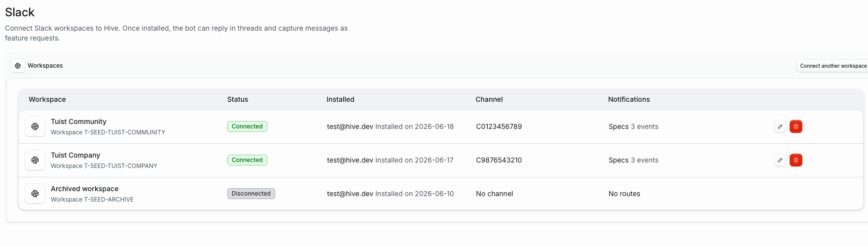Click the No routes cell
Screen dimensions: 868x247
pos(624,194)
